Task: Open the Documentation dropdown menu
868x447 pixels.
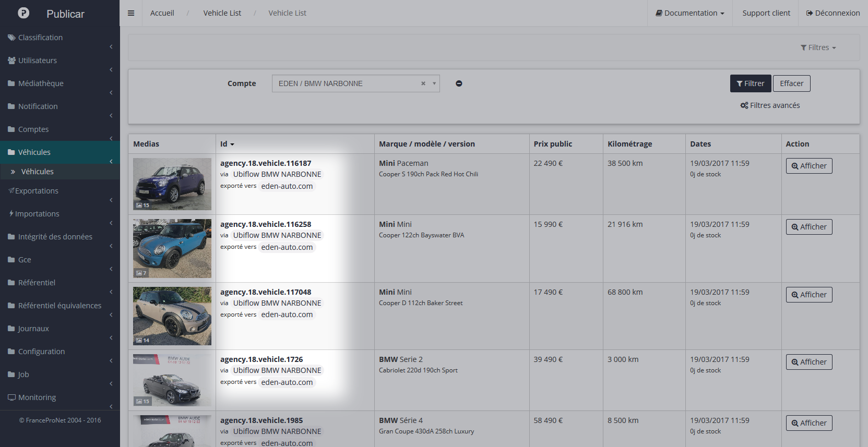Action: point(690,13)
